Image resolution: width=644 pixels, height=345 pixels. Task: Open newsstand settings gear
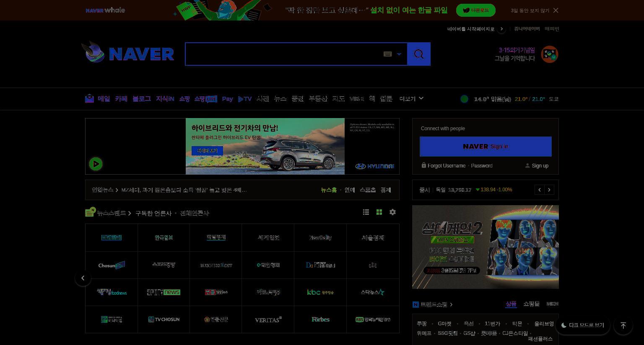click(392, 212)
